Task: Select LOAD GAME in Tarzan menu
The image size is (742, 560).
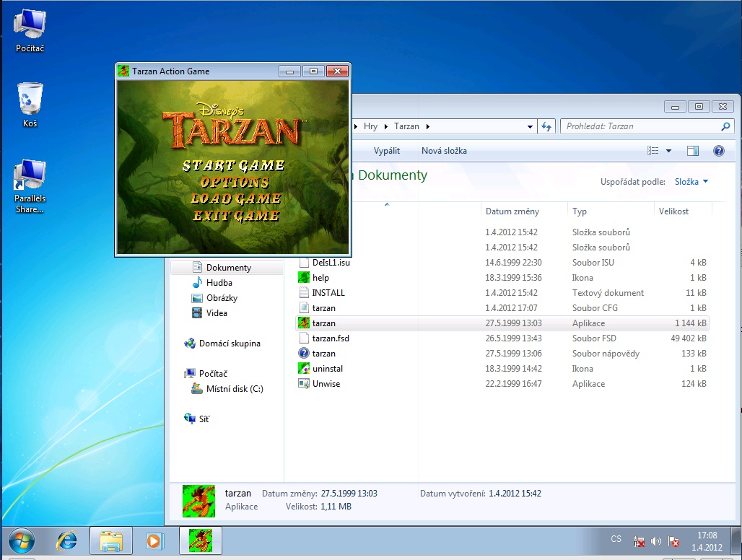Action: click(x=235, y=199)
